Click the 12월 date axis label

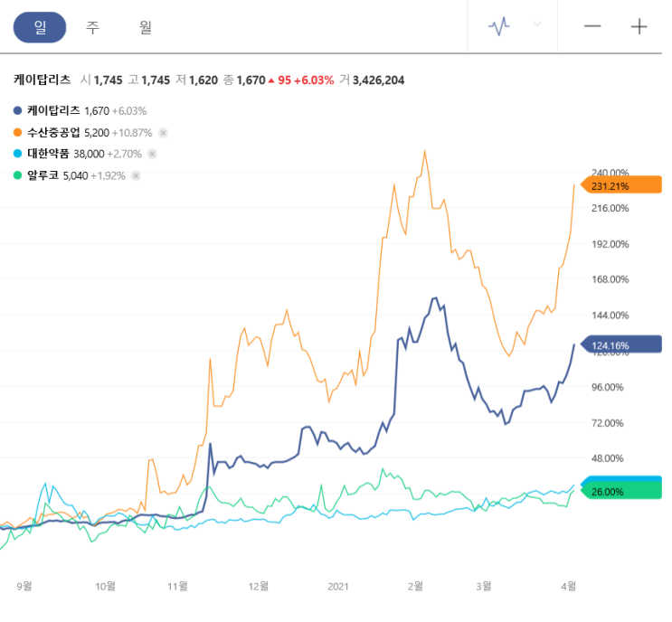click(259, 586)
